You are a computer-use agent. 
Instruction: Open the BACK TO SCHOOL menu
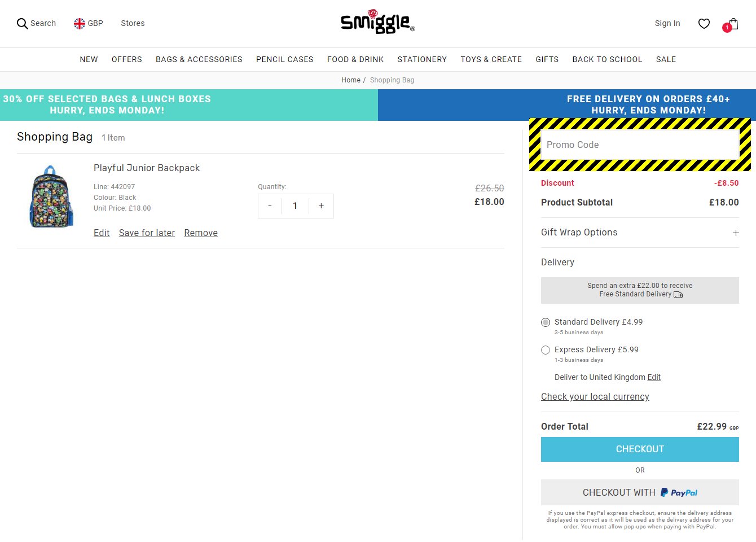click(x=607, y=59)
